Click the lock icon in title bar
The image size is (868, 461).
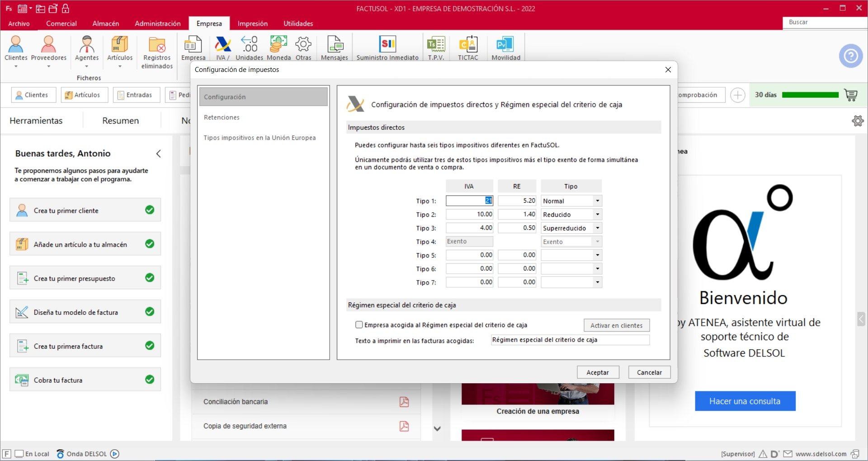point(66,8)
